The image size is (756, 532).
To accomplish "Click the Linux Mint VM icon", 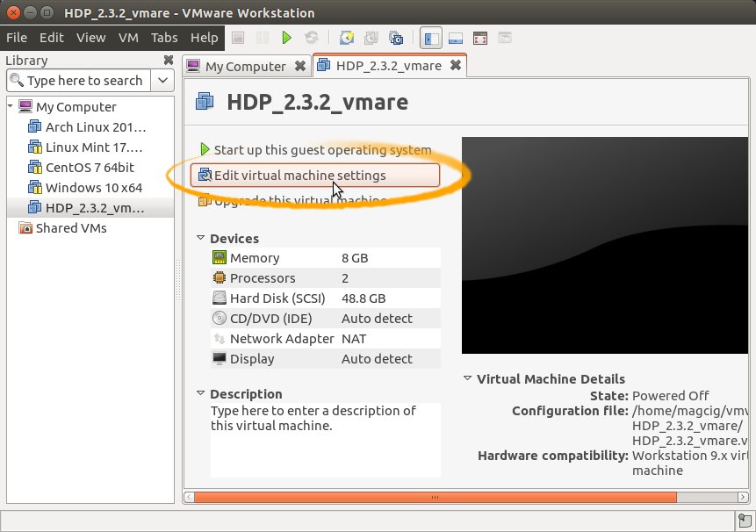I will [35, 147].
